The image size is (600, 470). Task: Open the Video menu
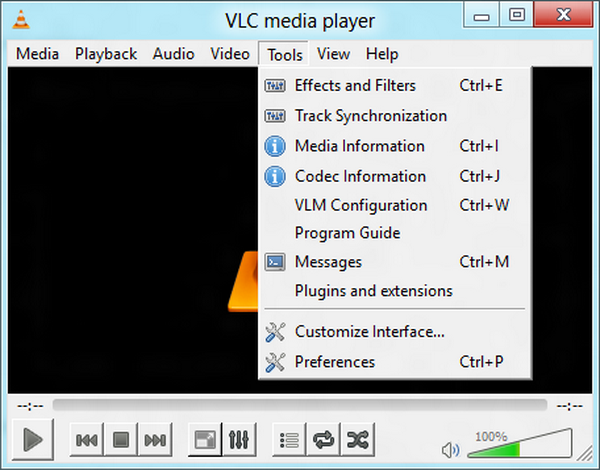[230, 54]
